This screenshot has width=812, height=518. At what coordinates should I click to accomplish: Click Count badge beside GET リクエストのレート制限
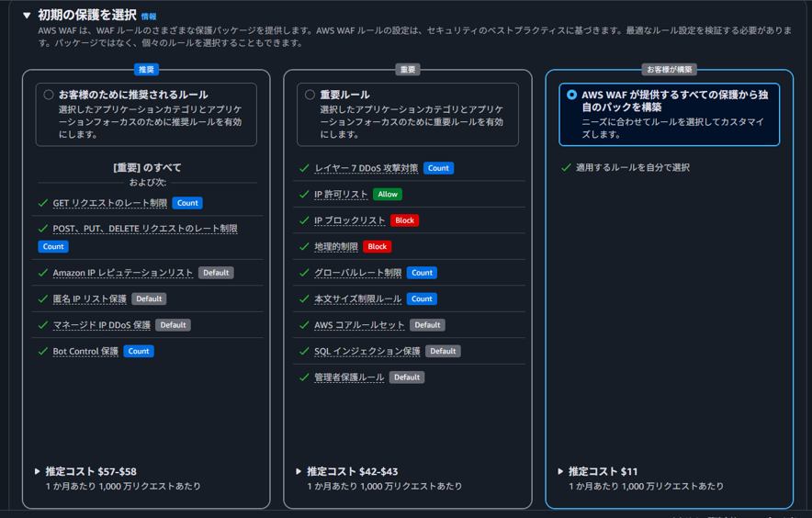tap(187, 203)
